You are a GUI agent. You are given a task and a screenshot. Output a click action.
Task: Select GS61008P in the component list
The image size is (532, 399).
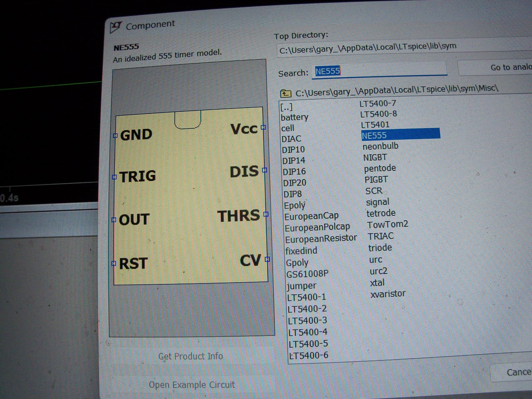coord(307,274)
